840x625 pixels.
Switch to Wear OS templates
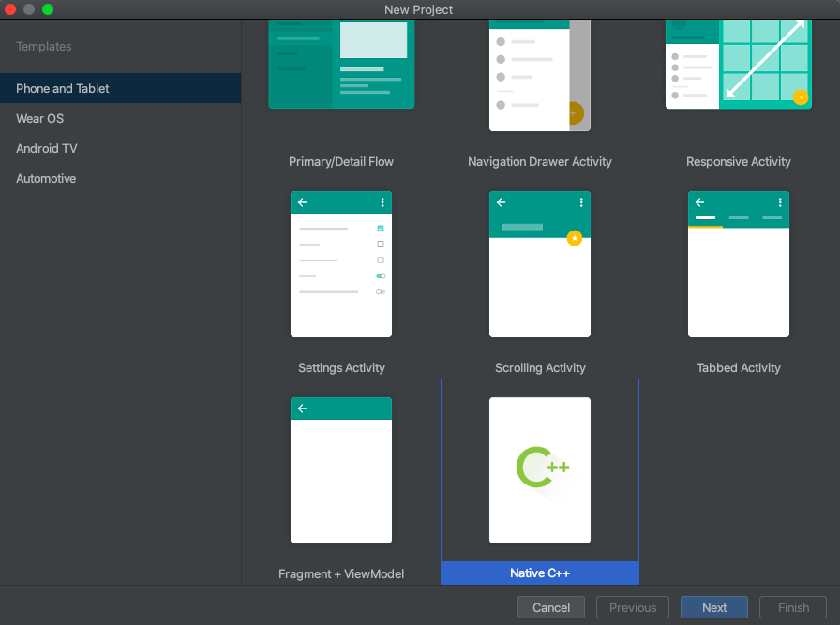tap(120, 118)
